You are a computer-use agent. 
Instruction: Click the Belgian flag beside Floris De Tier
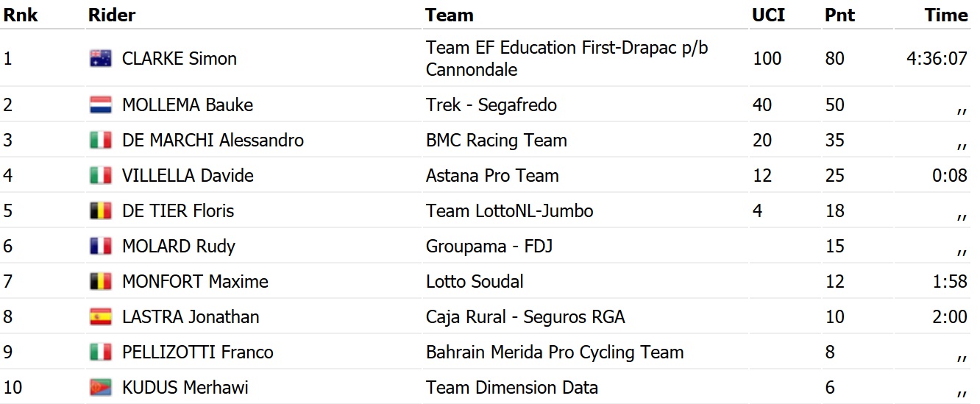[101, 211]
